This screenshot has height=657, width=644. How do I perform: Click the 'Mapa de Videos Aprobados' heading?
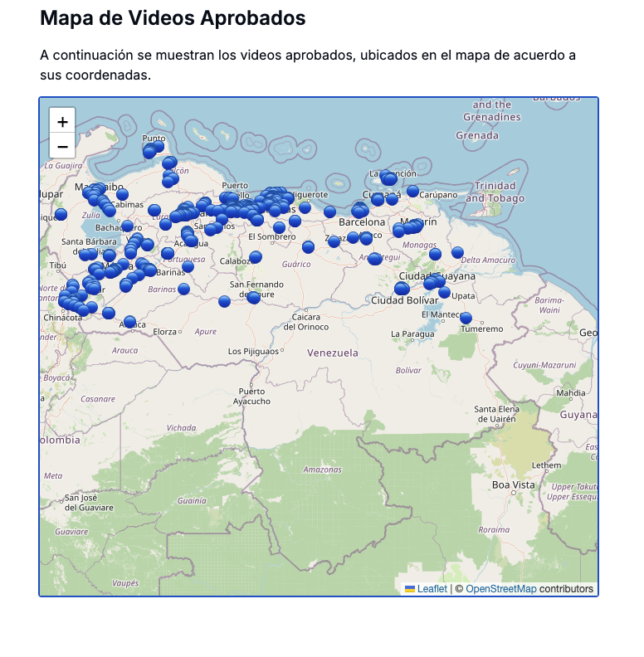click(173, 18)
